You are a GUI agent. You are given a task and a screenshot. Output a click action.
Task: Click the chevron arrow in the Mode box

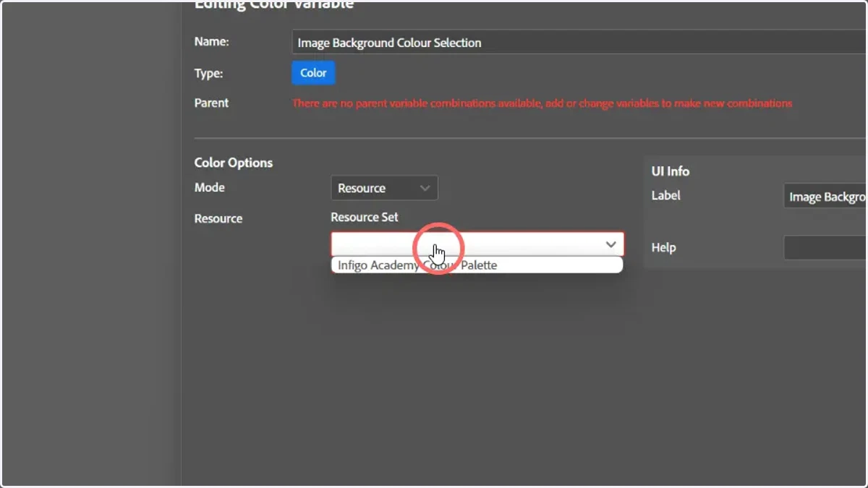(425, 188)
